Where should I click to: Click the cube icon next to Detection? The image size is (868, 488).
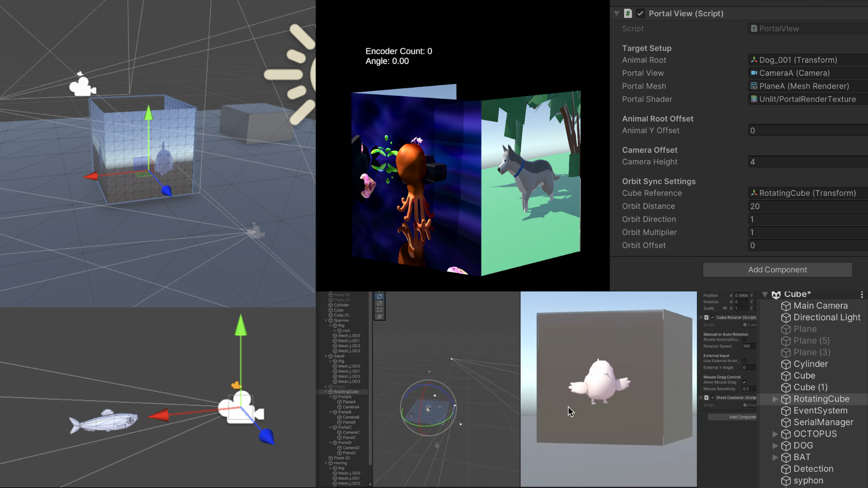[786, 469]
